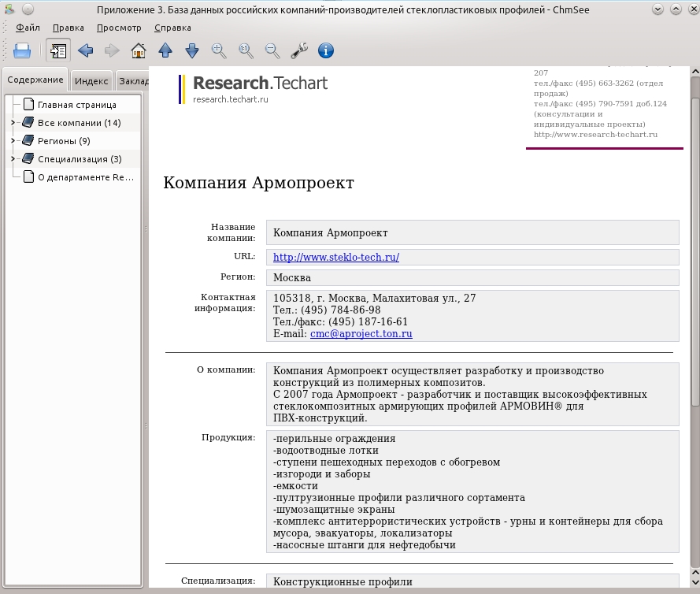Go to previous page with up arrow
The height and width of the screenshot is (594, 700).
pos(165,50)
